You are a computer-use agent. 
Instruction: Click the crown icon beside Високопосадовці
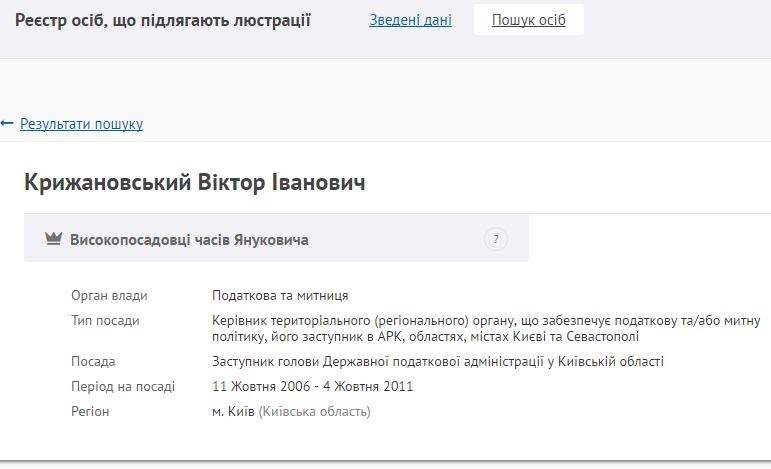pyautogui.click(x=54, y=240)
